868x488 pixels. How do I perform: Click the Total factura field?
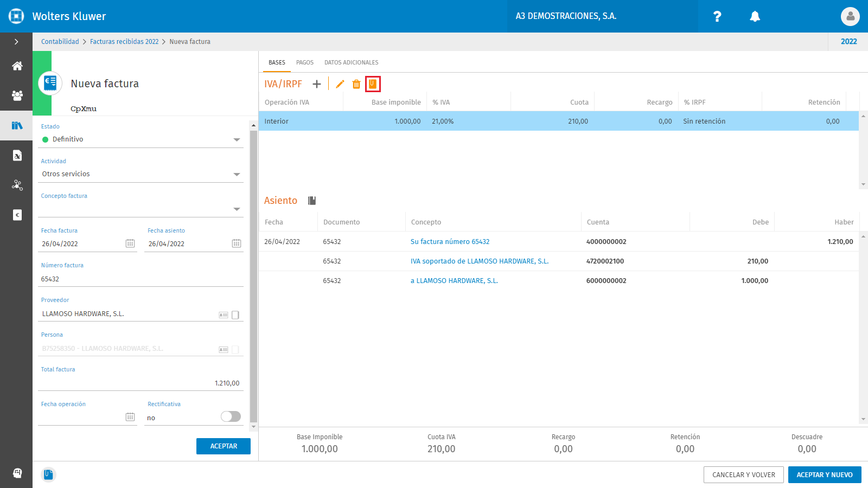click(x=141, y=383)
